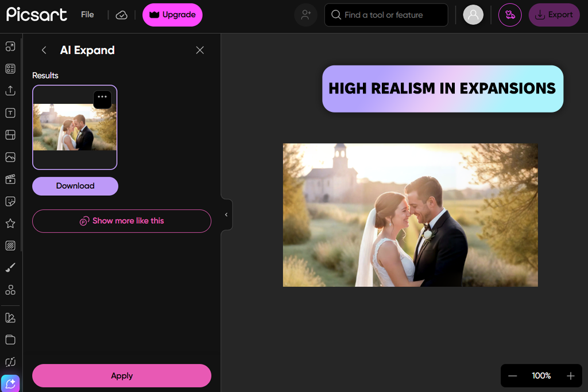This screenshot has height=392, width=588.
Task: Open the File menu
Action: pos(87,14)
